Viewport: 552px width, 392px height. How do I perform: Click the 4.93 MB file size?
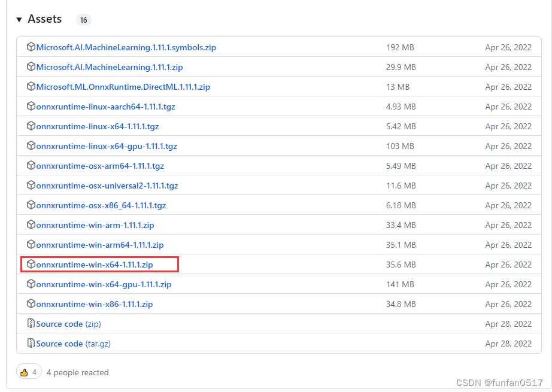tap(401, 107)
